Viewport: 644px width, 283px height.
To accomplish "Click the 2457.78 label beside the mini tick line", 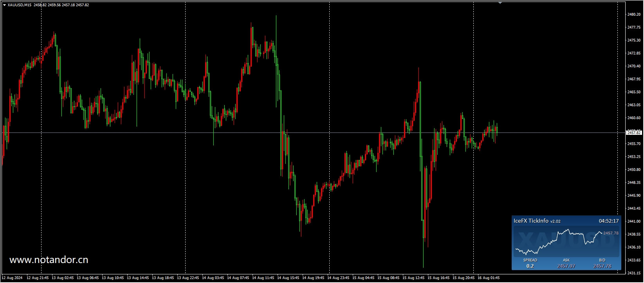I will (611, 233).
